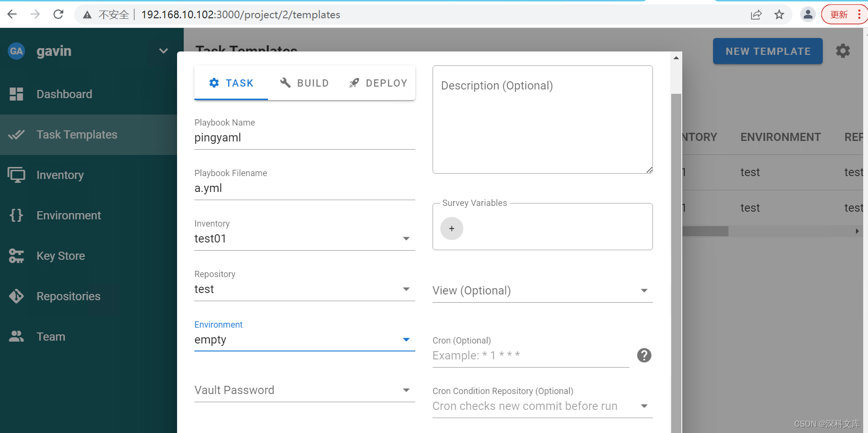Click the browser share page icon
The height and width of the screenshot is (433, 868).
click(x=756, y=14)
